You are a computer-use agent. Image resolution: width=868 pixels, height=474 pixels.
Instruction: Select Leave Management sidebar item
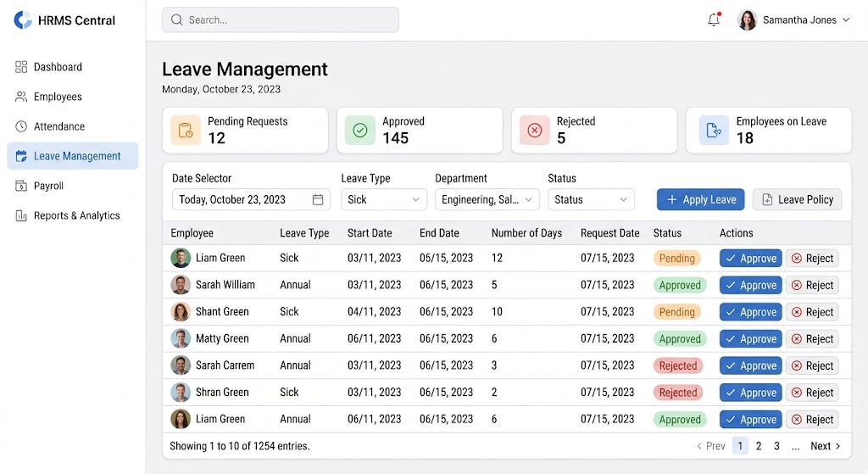pos(73,156)
